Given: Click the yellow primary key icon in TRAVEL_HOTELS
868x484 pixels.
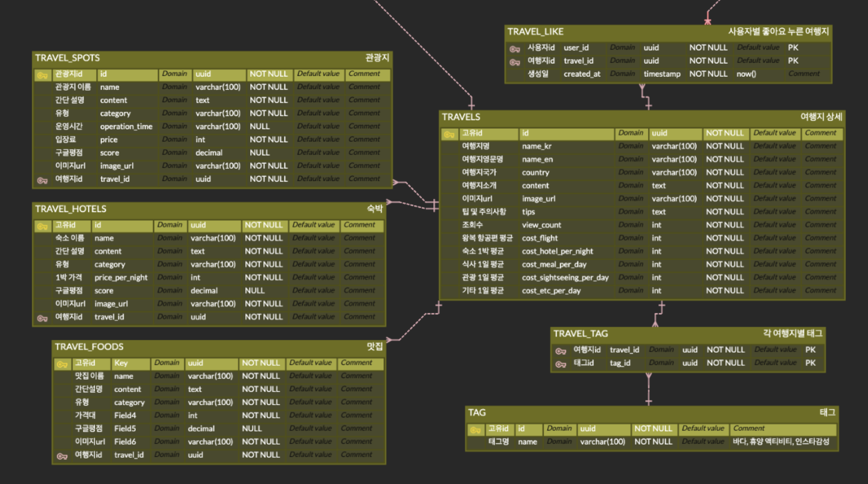Looking at the screenshot, I should click(42, 226).
